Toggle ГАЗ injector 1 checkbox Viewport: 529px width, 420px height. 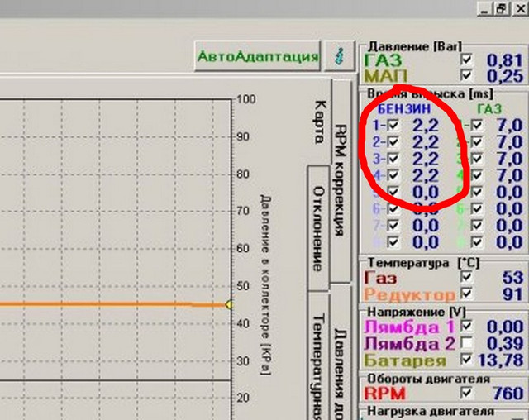477,125
